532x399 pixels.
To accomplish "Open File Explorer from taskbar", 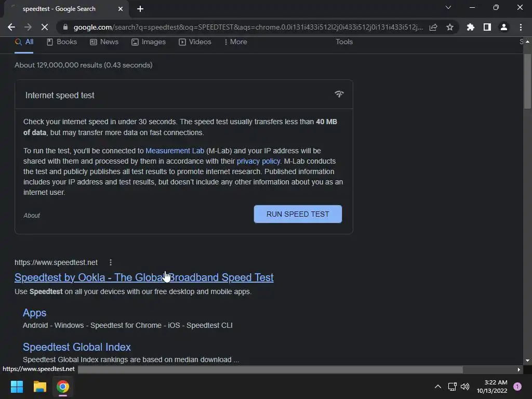I will point(39,387).
